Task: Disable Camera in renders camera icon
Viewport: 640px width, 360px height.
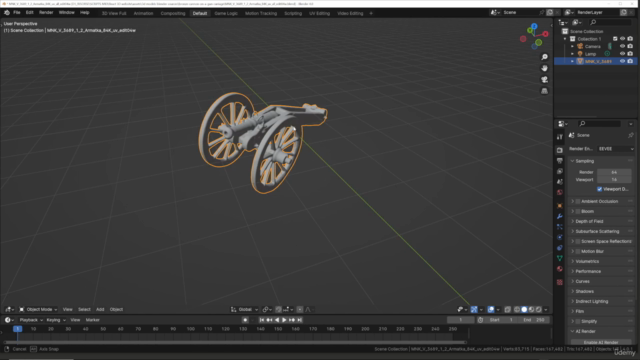Action: [x=630, y=46]
